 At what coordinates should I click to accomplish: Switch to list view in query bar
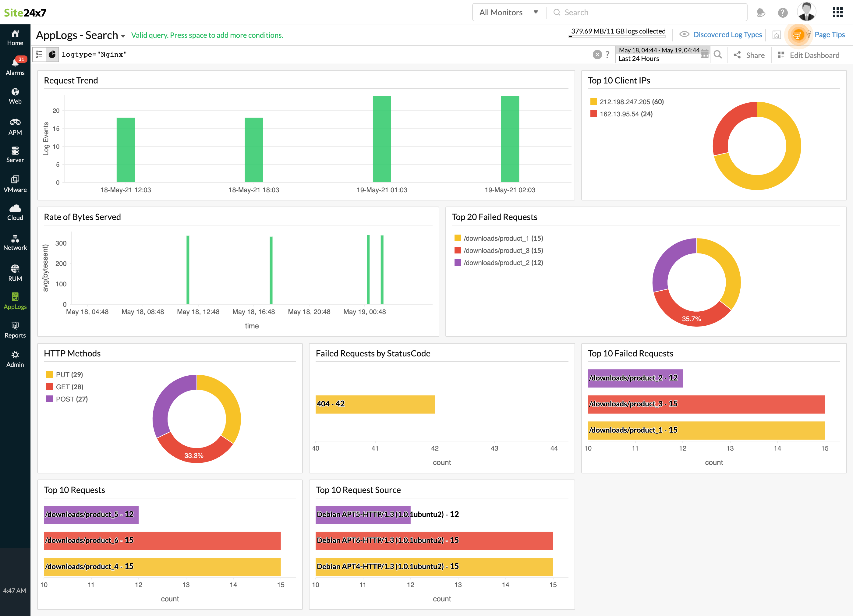point(39,54)
